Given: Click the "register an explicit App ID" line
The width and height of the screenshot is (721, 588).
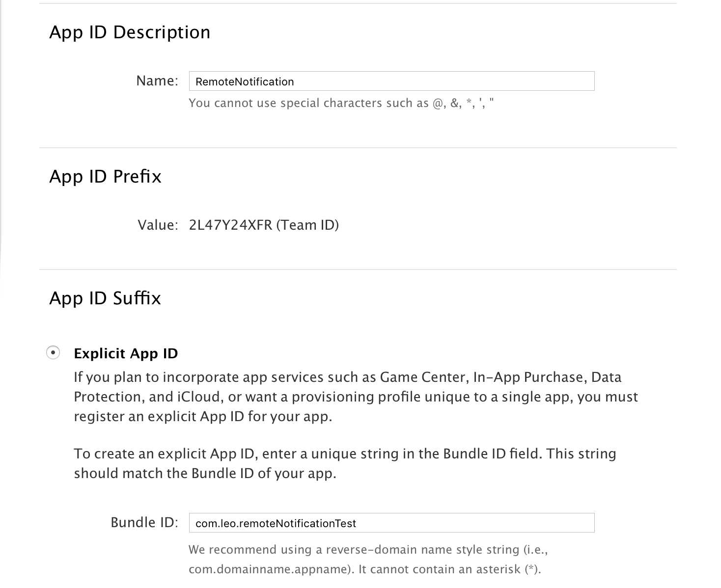Looking at the screenshot, I should point(203,417).
